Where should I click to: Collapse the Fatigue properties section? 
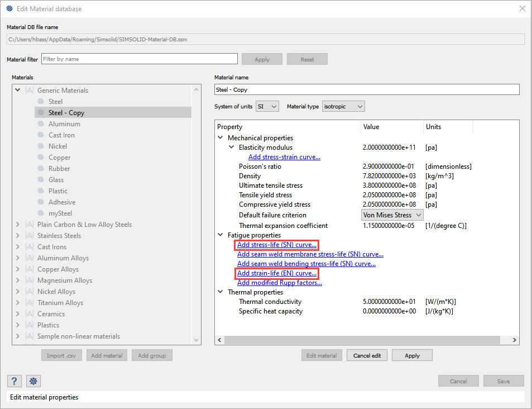(x=221, y=236)
